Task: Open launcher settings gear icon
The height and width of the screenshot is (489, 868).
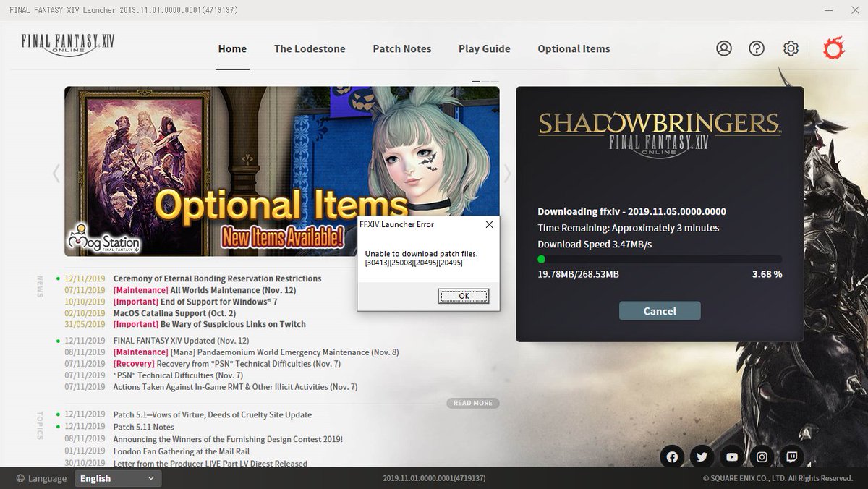Action: click(x=791, y=48)
